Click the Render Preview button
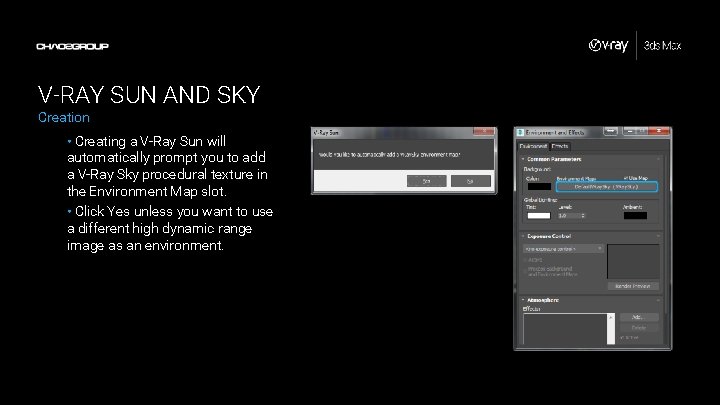This screenshot has height=405, width=720. pyautogui.click(x=633, y=286)
